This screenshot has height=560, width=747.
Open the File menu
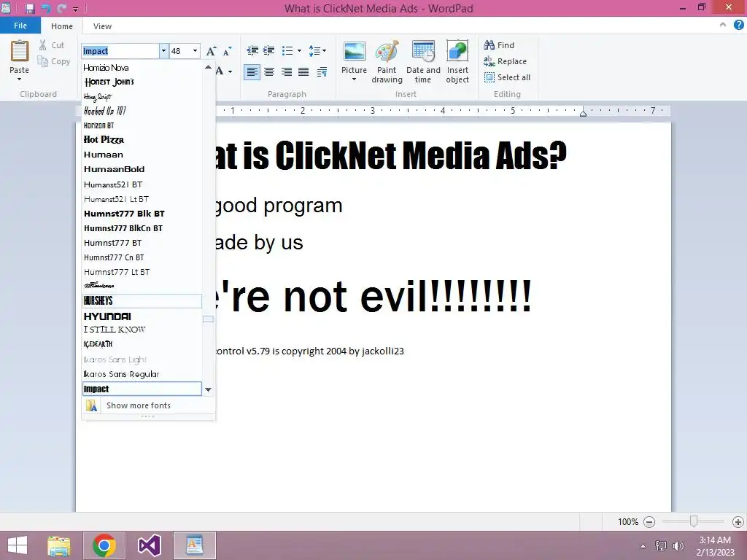pyautogui.click(x=20, y=26)
